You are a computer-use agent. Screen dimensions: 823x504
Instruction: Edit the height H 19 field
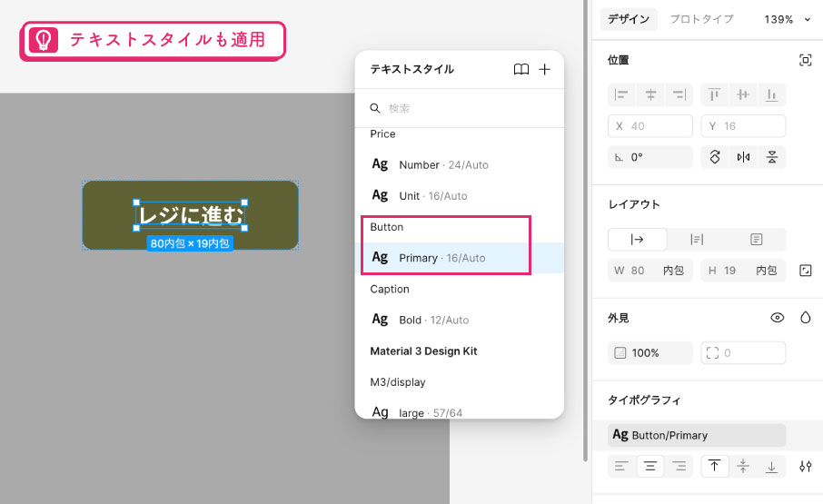[743, 271]
